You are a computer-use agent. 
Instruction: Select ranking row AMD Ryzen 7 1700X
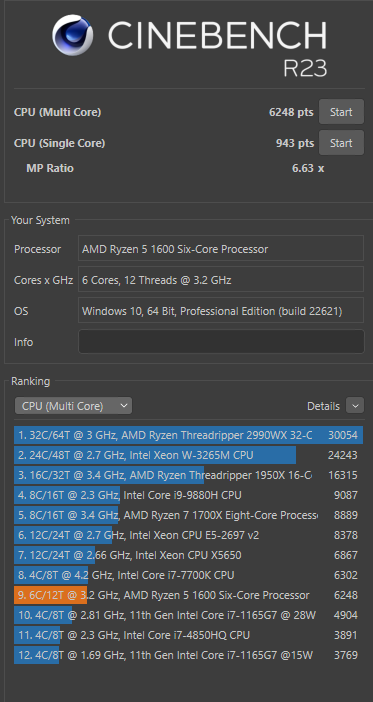tap(188, 515)
